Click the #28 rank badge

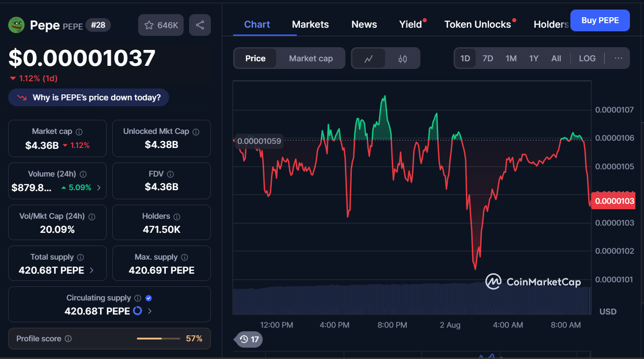[98, 25]
